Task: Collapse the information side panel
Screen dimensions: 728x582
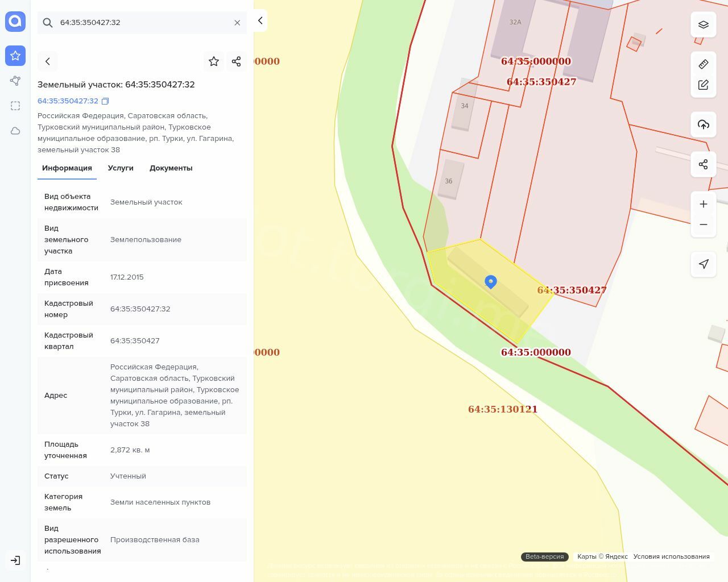Action: click(x=260, y=20)
